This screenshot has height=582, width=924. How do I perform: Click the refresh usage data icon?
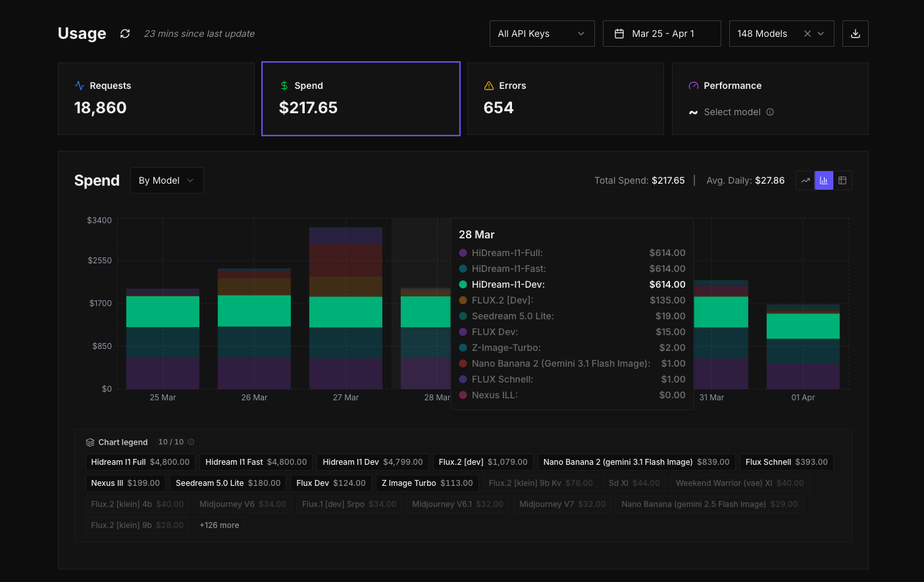[125, 34]
